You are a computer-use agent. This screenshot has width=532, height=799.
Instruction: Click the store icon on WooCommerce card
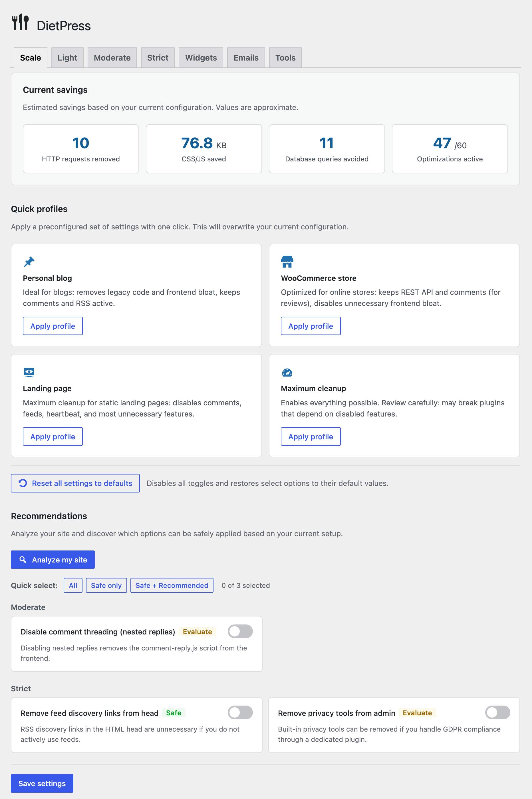[287, 261]
